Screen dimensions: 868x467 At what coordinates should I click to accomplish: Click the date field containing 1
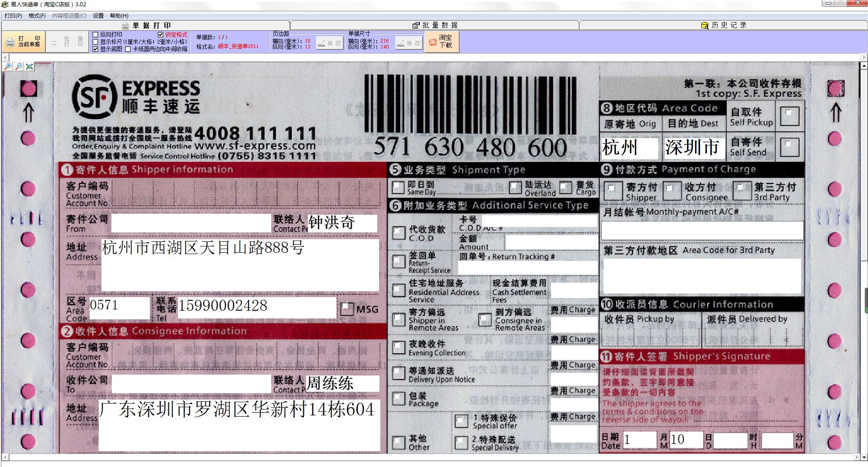[640, 440]
